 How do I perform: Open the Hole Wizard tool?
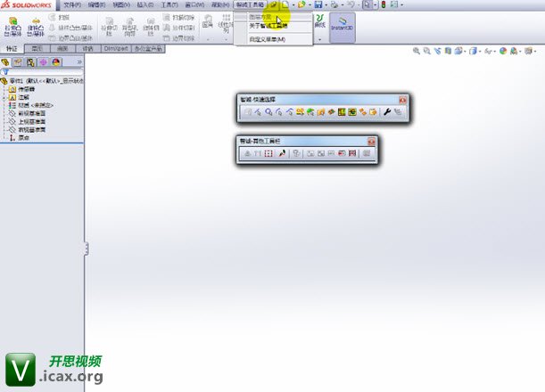(x=129, y=27)
